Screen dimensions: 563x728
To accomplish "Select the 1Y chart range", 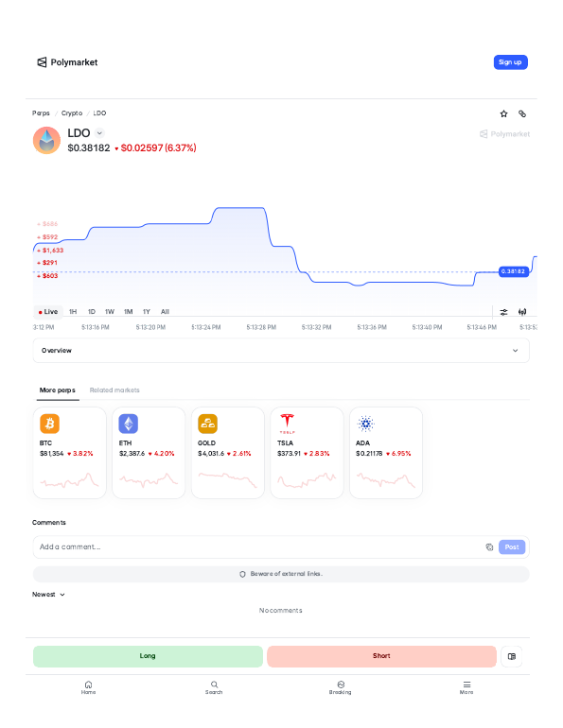I will (x=147, y=312).
